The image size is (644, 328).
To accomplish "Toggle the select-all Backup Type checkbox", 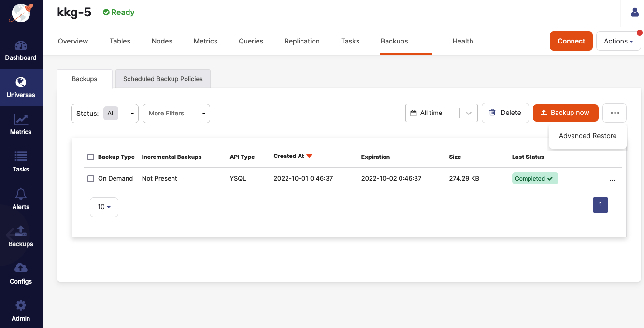I will [91, 157].
